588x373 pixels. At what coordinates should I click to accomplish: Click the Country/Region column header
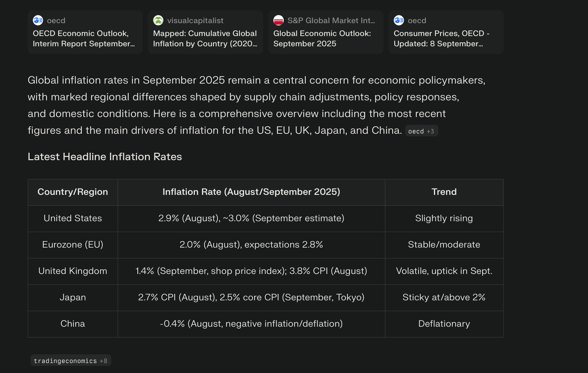(73, 192)
